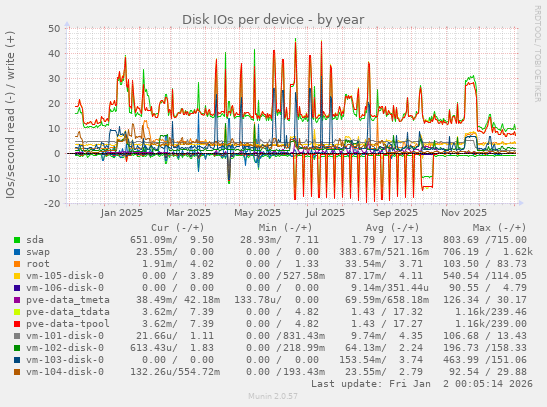547x407 pixels.
Task: Click the Last update timestamp text
Action: coord(422,384)
